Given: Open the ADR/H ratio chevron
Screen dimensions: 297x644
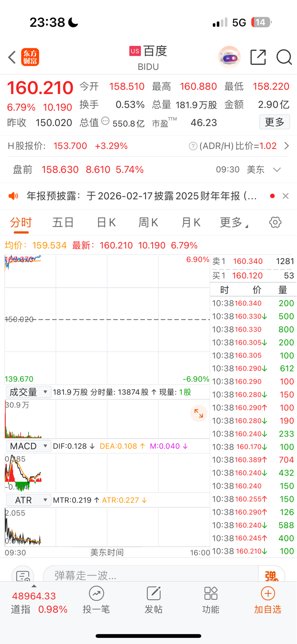Looking at the screenshot, I should 287,146.
